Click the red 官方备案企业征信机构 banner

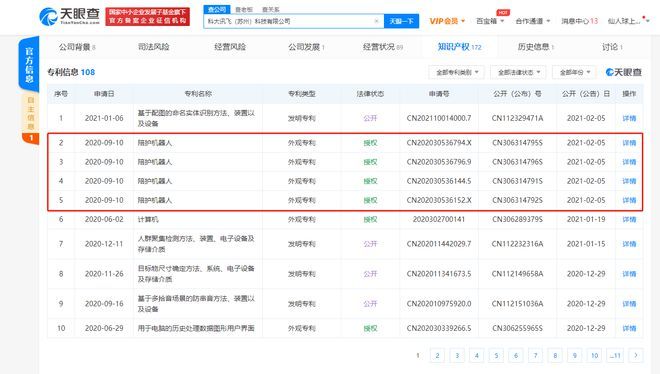point(147,16)
